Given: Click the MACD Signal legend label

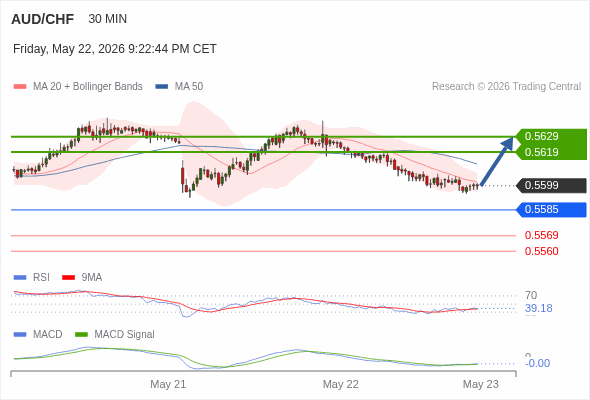Looking at the screenshot, I should coord(125,335).
